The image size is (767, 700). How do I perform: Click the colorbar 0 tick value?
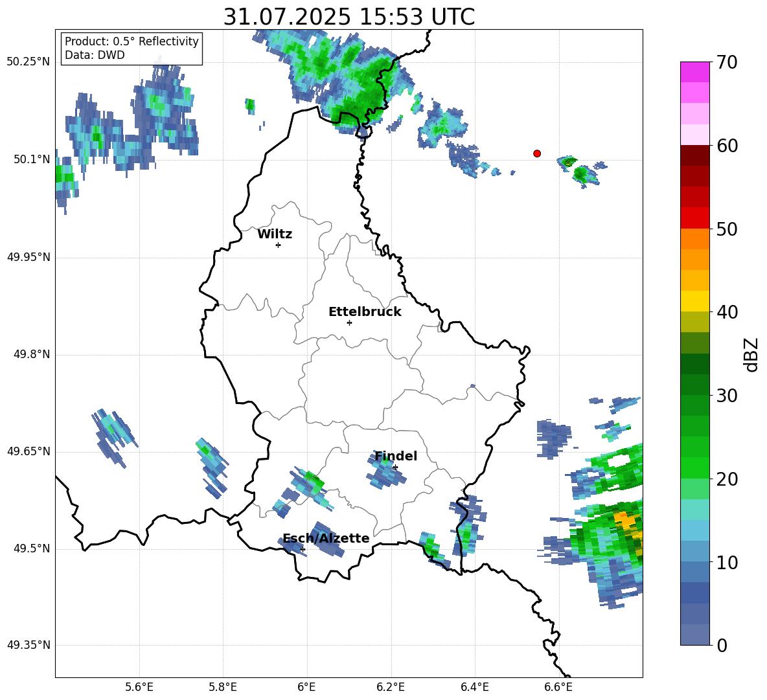(722, 646)
